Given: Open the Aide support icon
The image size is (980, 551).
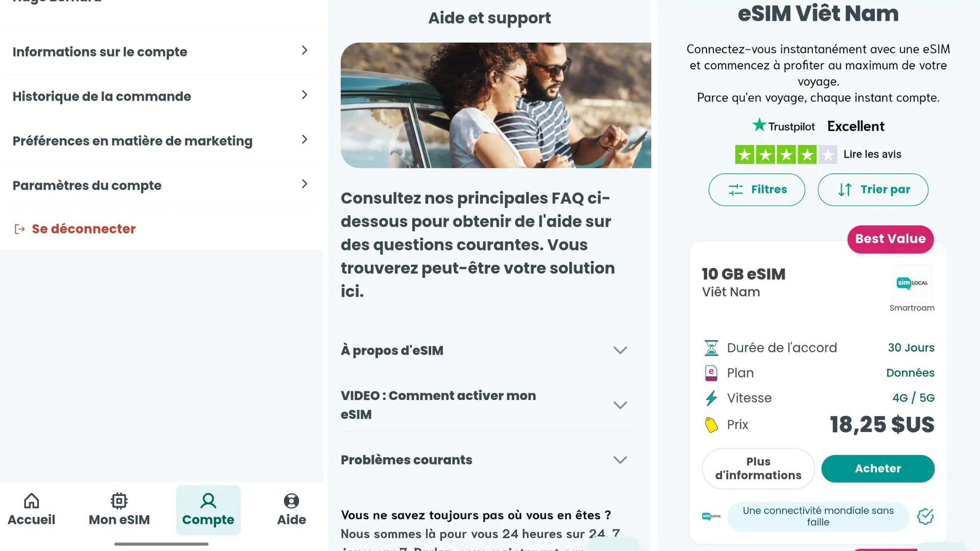Looking at the screenshot, I should coord(291,501).
